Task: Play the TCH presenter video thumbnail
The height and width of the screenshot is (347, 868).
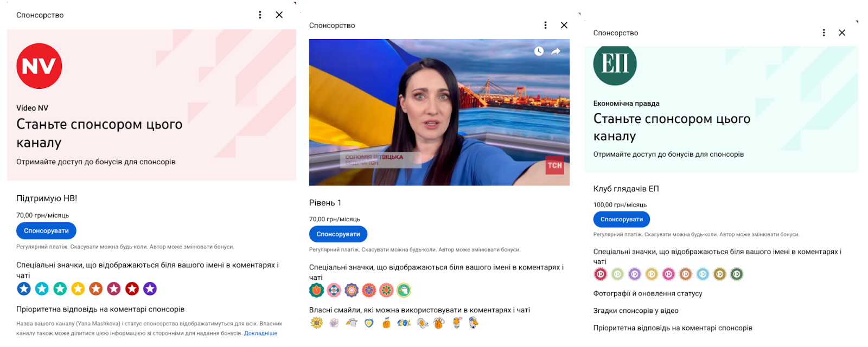Action: pyautogui.click(x=439, y=112)
